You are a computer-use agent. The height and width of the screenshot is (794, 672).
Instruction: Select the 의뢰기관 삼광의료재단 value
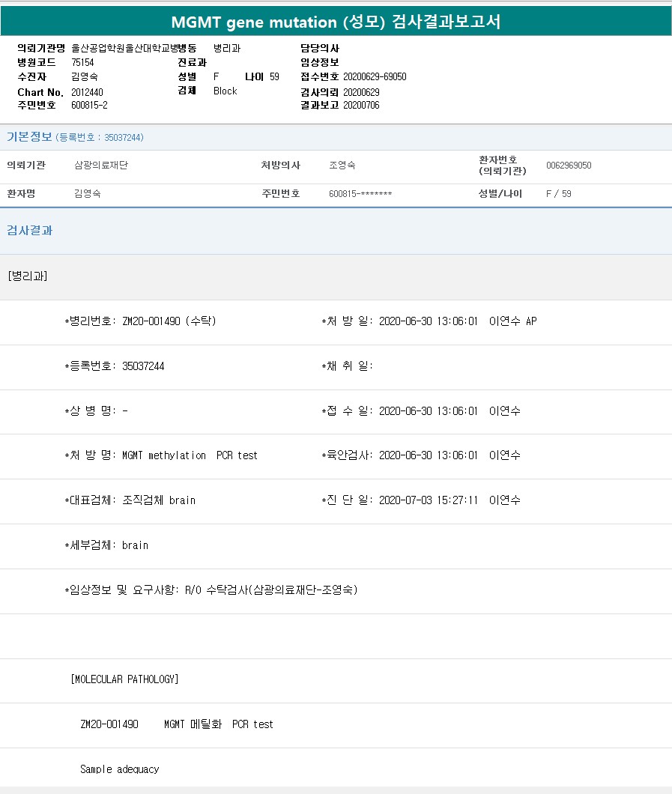[101, 166]
